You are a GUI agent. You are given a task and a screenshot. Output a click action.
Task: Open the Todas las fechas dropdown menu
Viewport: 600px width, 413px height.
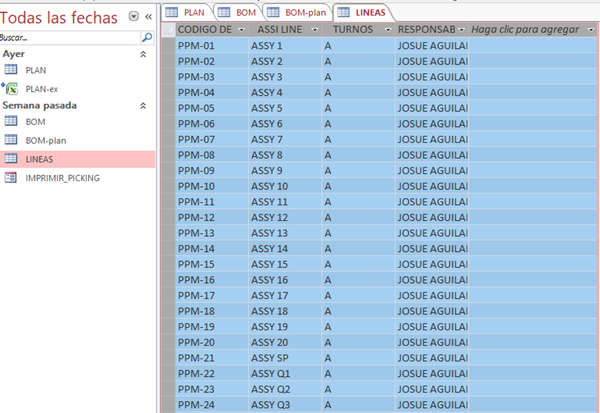134,17
